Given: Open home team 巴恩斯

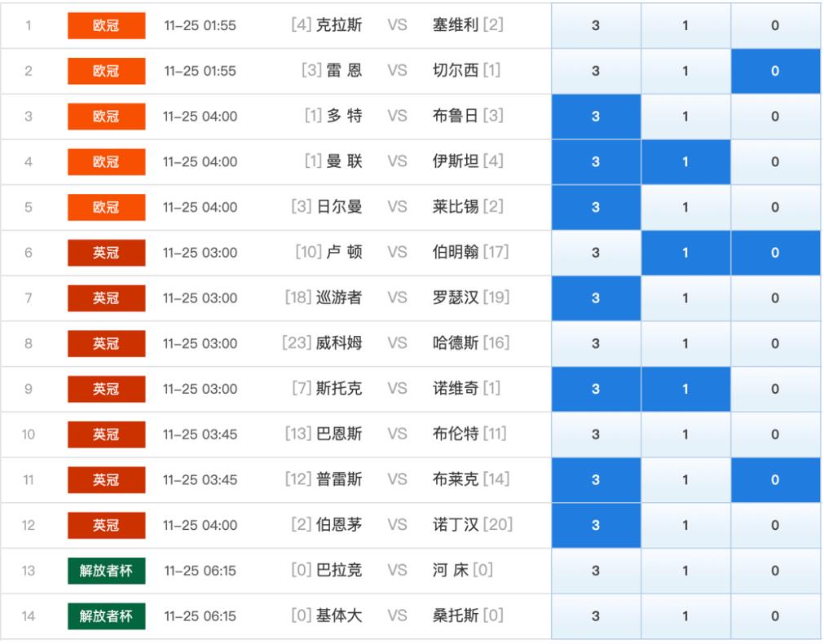Looking at the screenshot, I should [x=339, y=434].
